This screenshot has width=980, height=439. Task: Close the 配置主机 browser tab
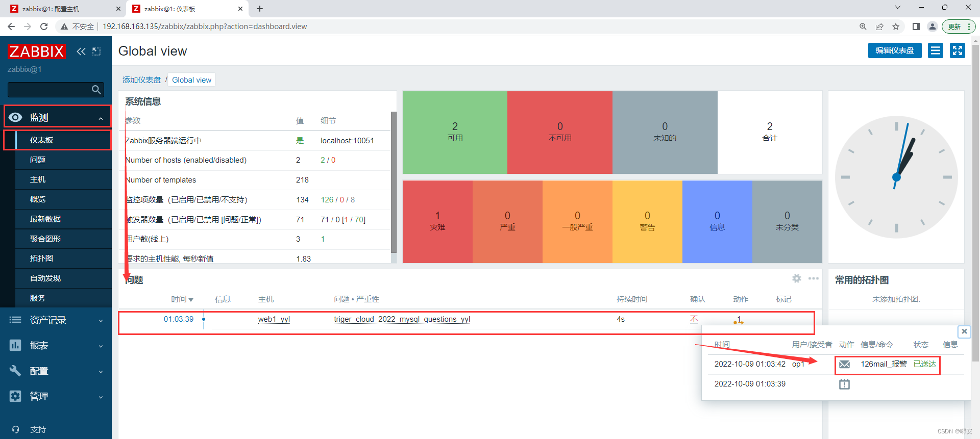[x=118, y=9]
